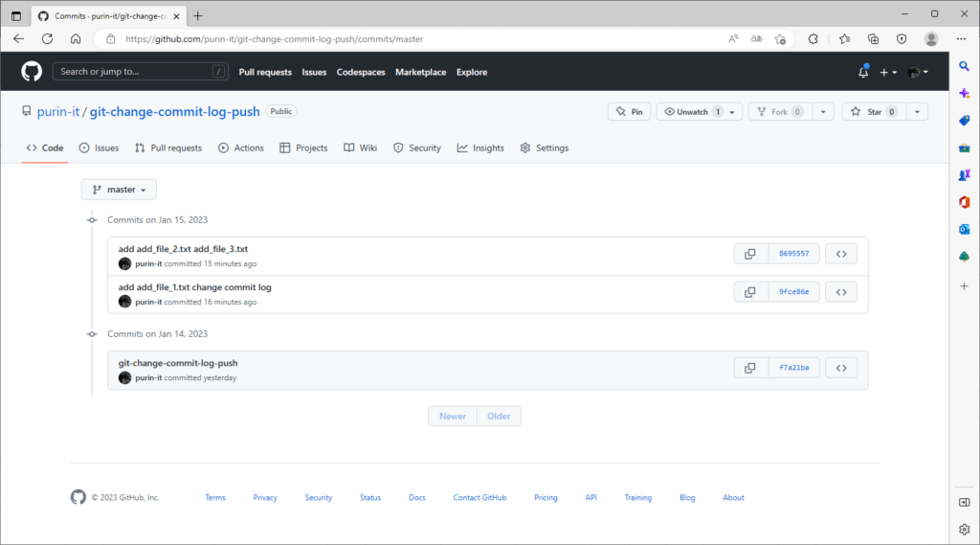Browse repository at commit 8695557
The image size is (980, 545).
(841, 254)
